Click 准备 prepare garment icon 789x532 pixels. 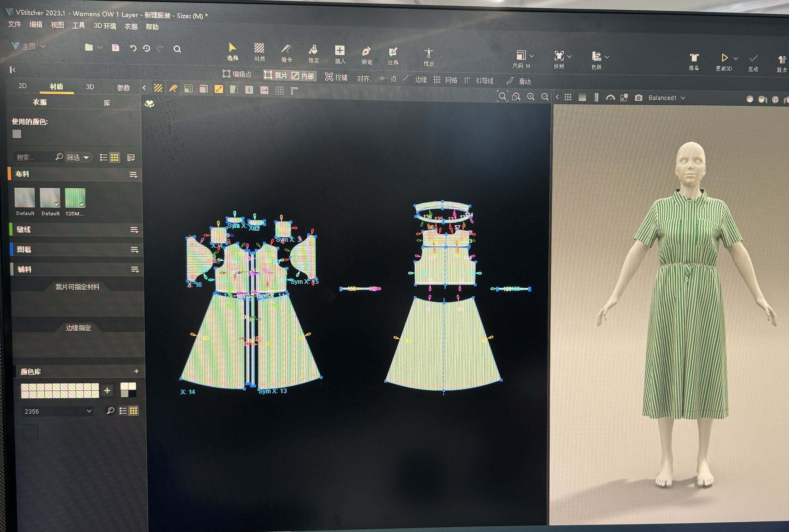click(694, 58)
